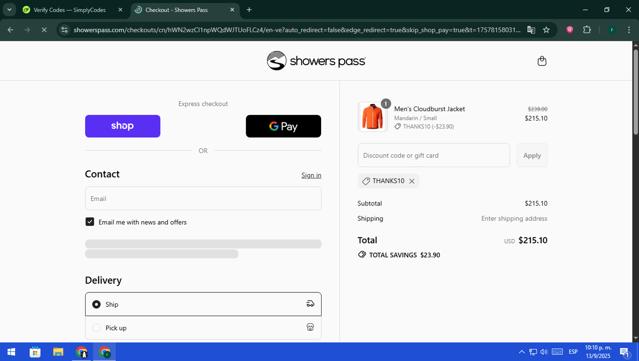The image size is (639, 361).
Task: Open the volume control in tray
Action: 544,352
